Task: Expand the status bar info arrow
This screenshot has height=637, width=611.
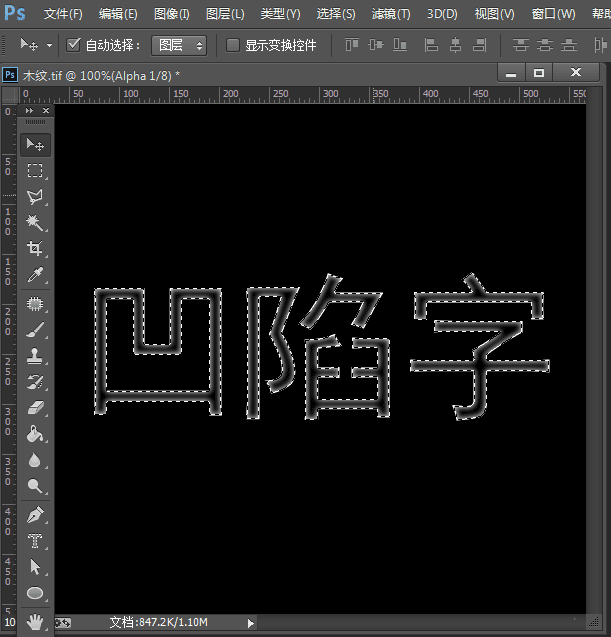Action: (251, 623)
